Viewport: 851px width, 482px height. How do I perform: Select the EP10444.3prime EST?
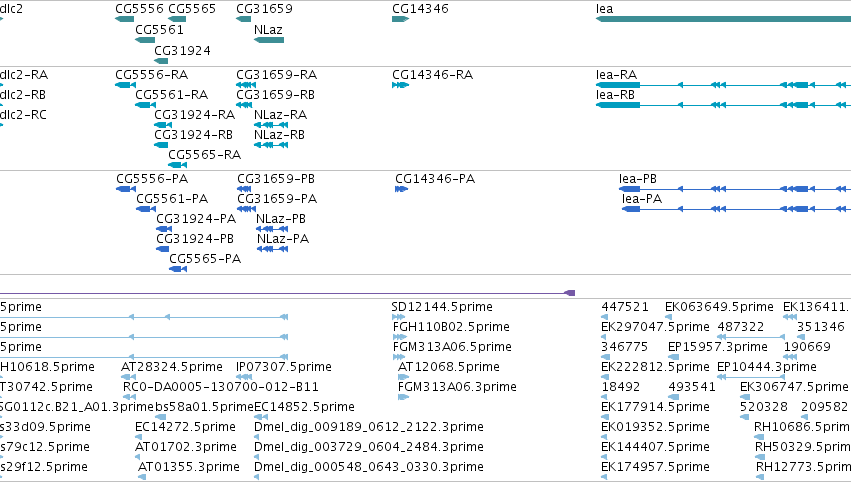(750, 377)
